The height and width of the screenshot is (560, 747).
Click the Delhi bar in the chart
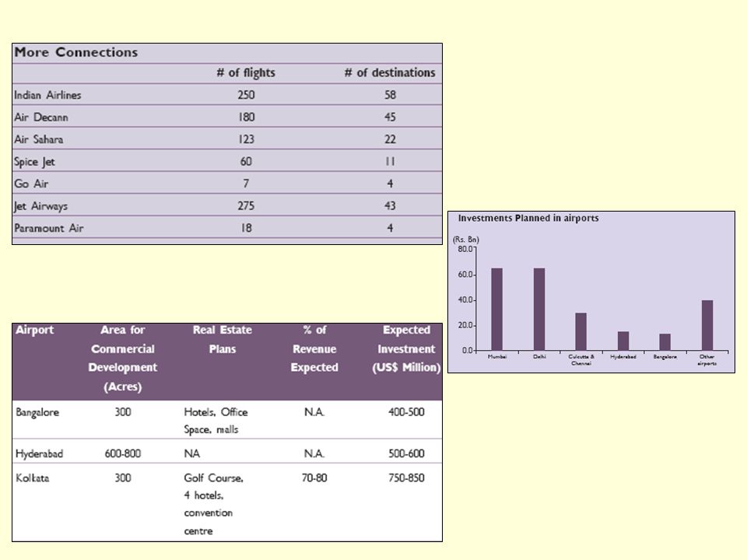[x=539, y=309]
